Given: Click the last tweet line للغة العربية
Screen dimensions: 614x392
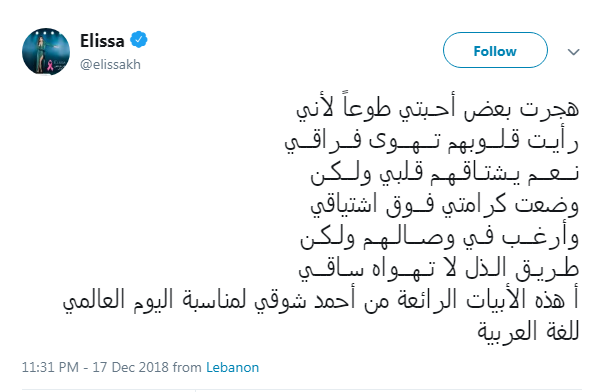Looking at the screenshot, I should tap(528, 332).
